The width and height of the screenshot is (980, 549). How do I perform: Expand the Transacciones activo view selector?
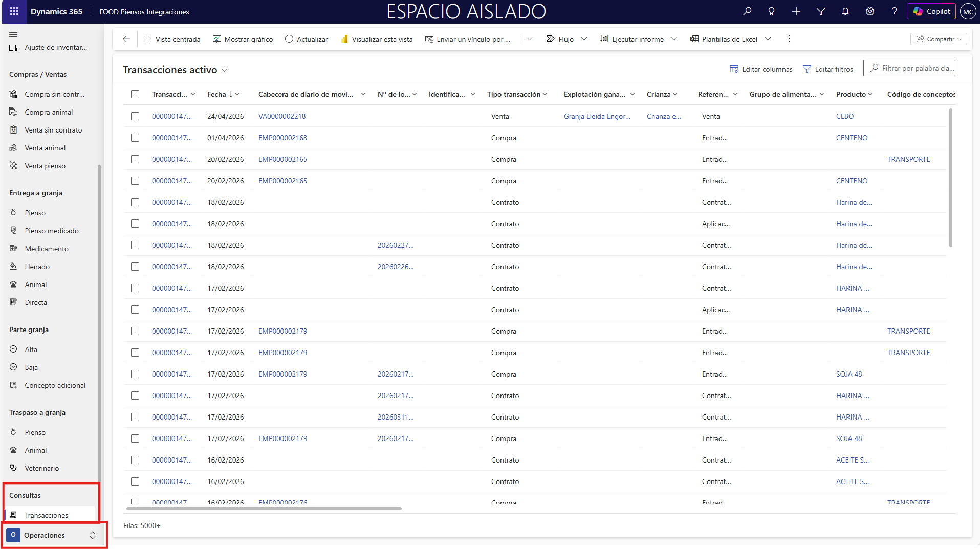point(225,70)
